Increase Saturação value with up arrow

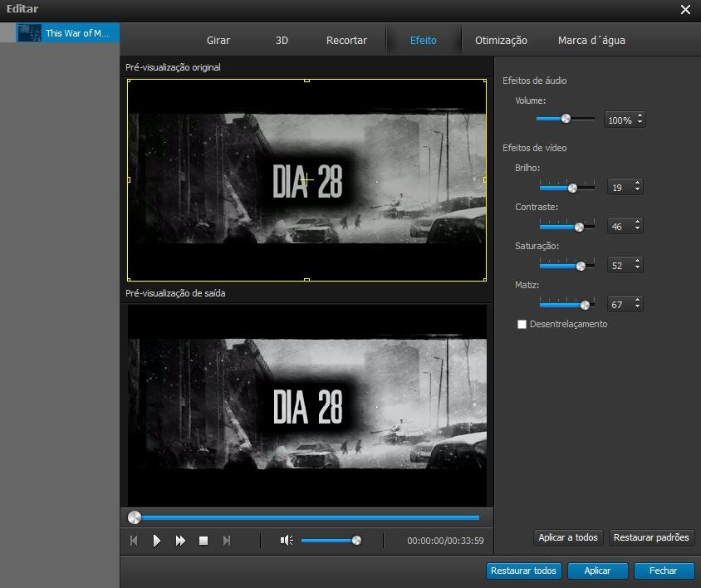coord(638,261)
